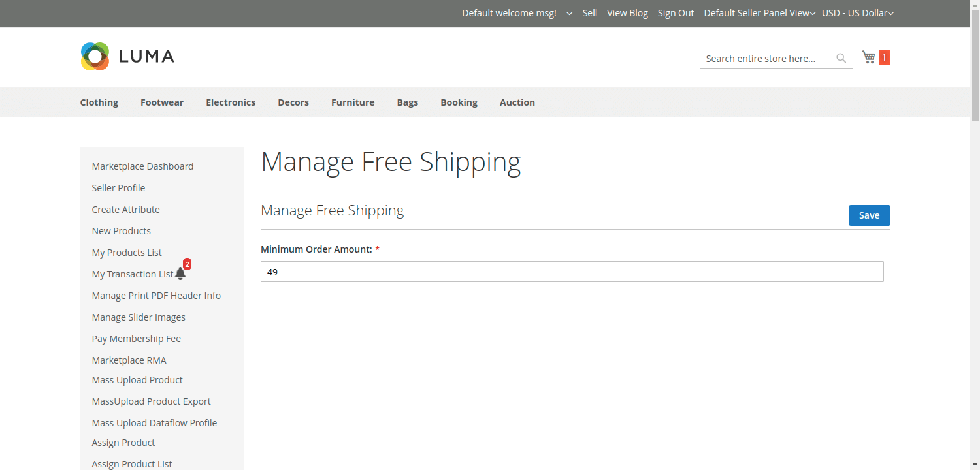This screenshot has width=980, height=470.
Task: Open the USD - US Dollar currency dropdown
Action: (x=857, y=13)
